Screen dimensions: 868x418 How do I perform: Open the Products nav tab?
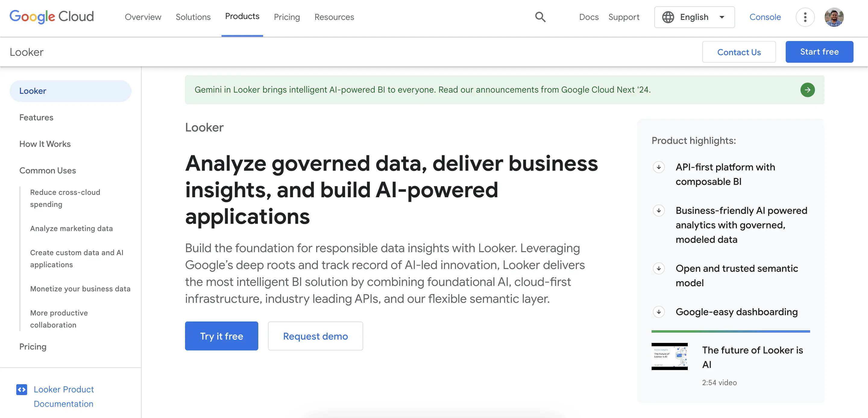click(x=242, y=16)
